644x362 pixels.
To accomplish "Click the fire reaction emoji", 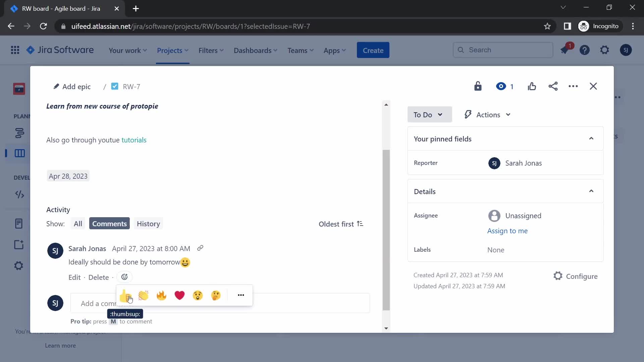I will coord(161,295).
